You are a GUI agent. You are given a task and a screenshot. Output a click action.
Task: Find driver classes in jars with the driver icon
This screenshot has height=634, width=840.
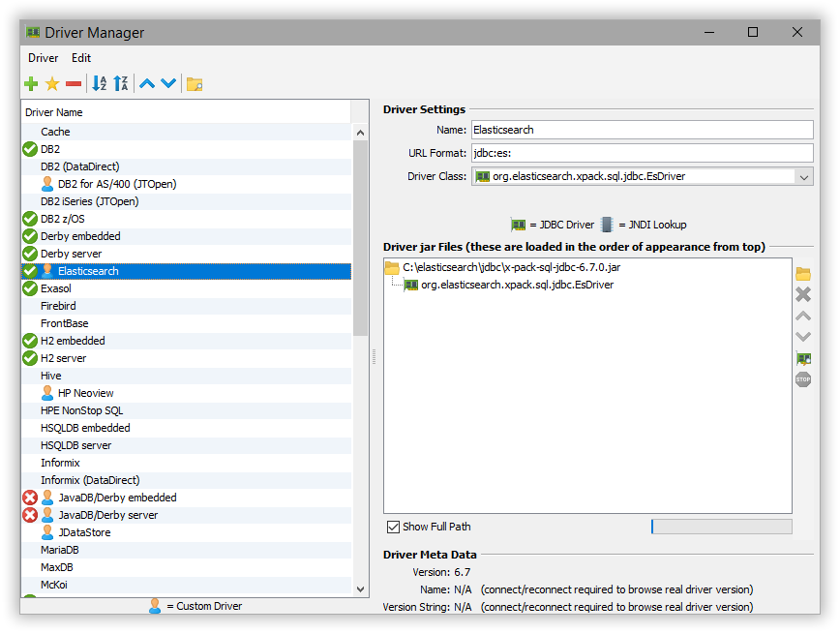pyautogui.click(x=803, y=358)
